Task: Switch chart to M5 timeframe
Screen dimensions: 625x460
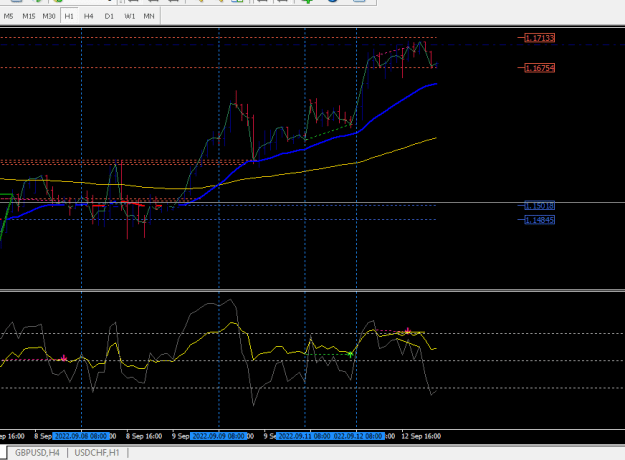Action: tap(8, 16)
